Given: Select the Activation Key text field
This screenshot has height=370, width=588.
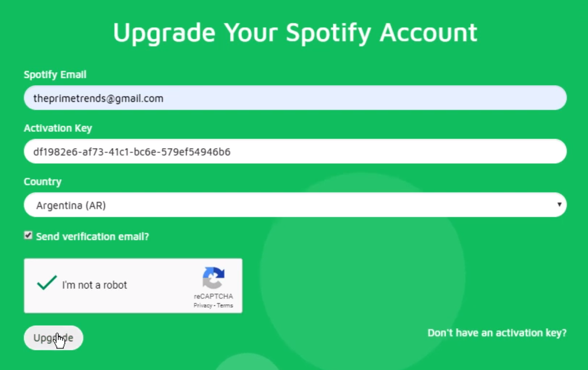Looking at the screenshot, I should point(295,151).
